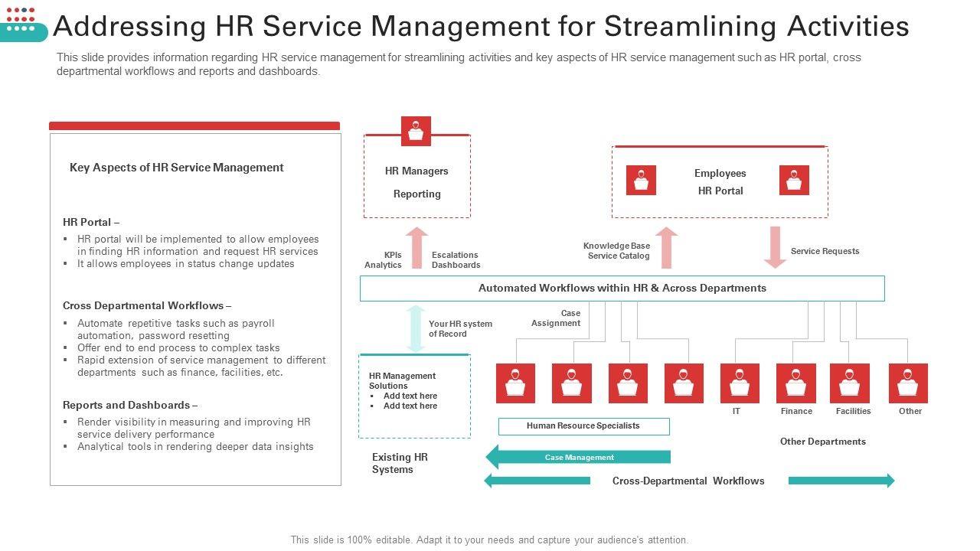980x551 pixels.
Task: Click the HR Managers Reporting person icon
Action: click(x=416, y=131)
